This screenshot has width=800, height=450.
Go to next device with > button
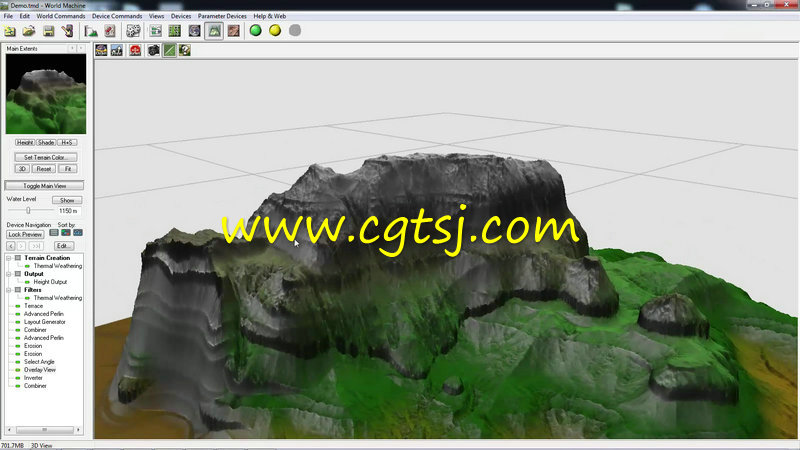pos(21,246)
